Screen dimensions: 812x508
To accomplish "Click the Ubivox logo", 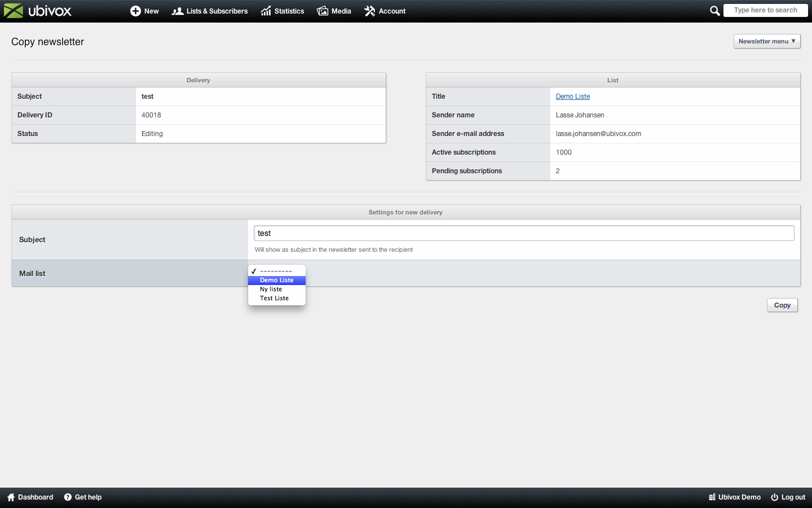I will click(x=38, y=11).
